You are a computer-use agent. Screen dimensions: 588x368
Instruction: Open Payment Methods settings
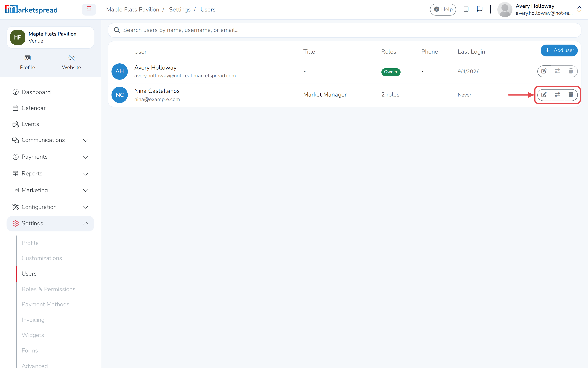coord(46,304)
